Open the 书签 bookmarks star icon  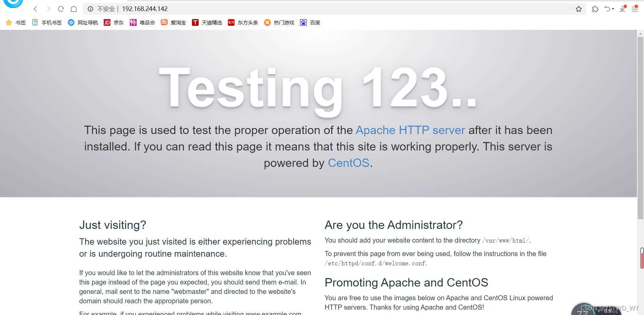(9, 22)
